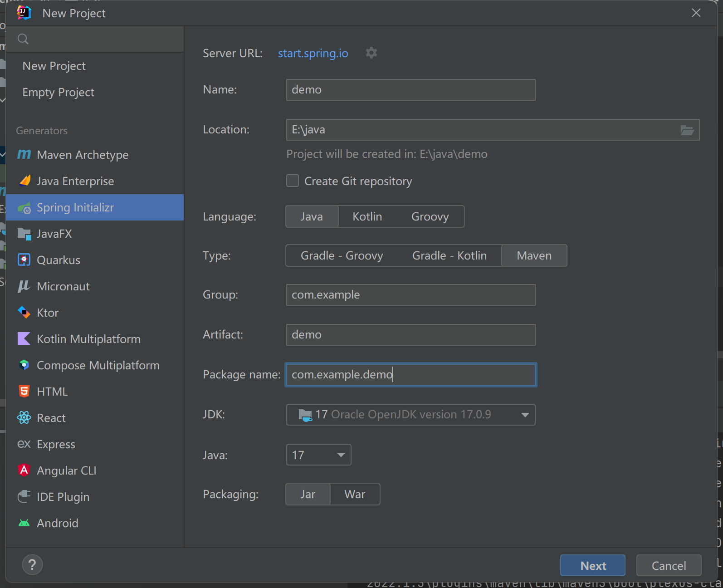Click the Cancel button

(x=669, y=565)
